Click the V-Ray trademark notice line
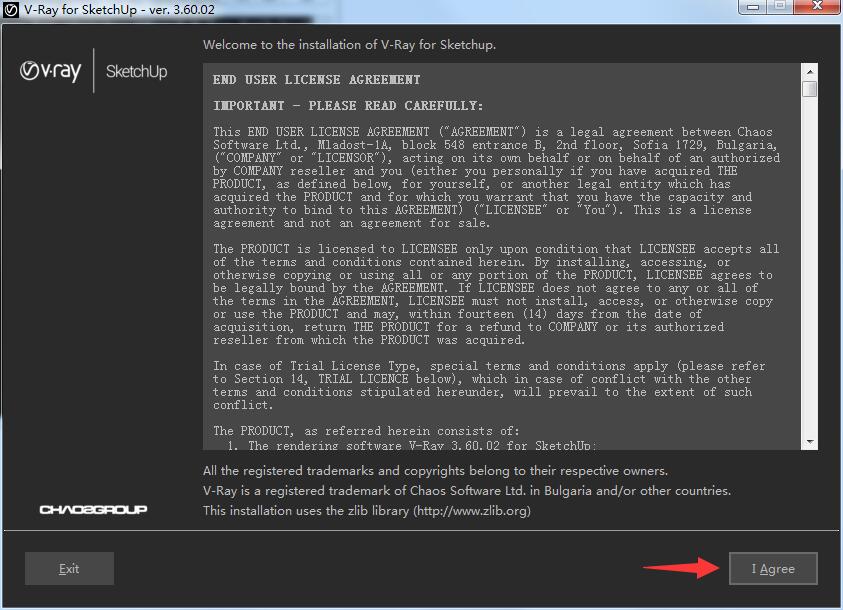Screen dimensions: 843x610 (467, 491)
